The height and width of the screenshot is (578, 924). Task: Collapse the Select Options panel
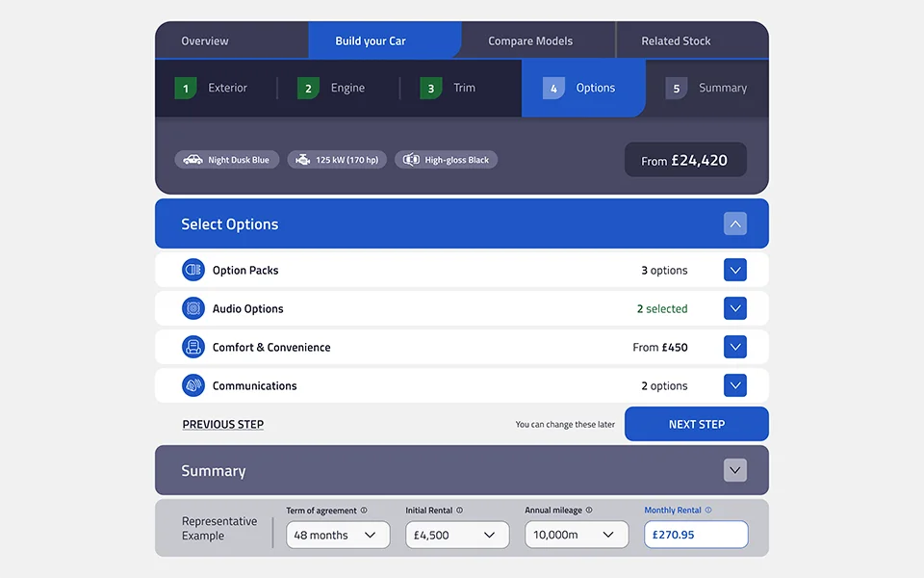(734, 223)
